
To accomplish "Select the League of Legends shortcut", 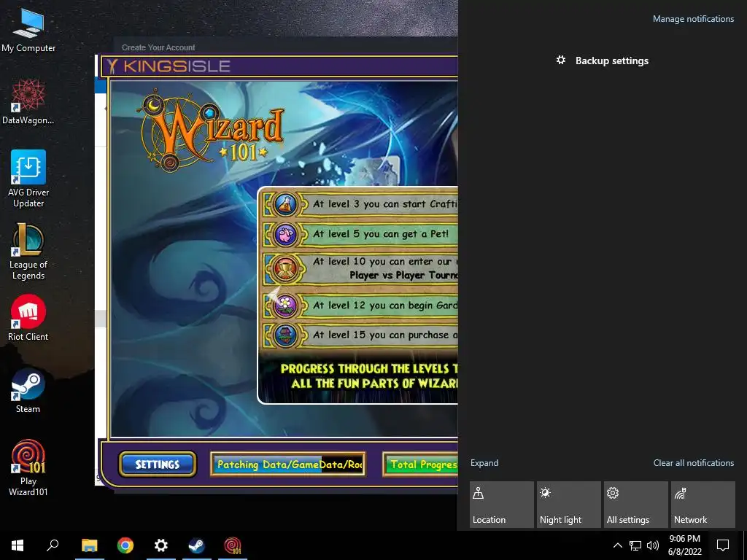I will [x=28, y=252].
